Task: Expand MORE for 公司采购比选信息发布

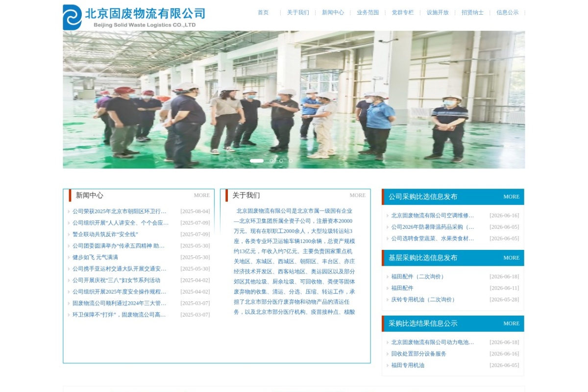Action: (x=512, y=196)
